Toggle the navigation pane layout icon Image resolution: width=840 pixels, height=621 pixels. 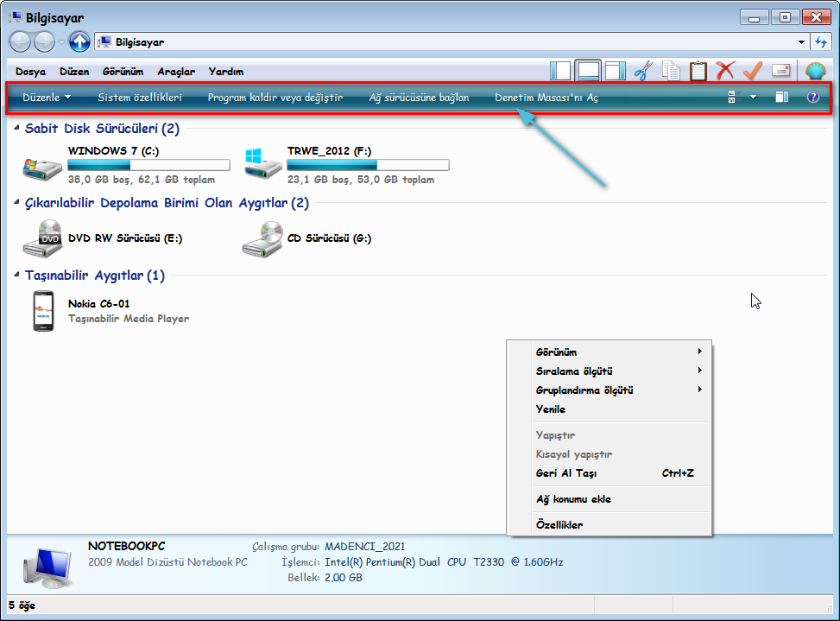tap(560, 71)
